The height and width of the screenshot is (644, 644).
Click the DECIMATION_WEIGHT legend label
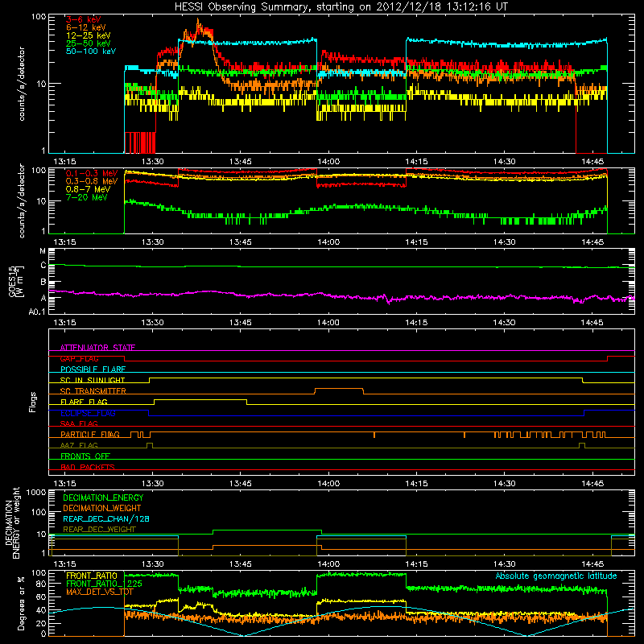[x=102, y=508]
